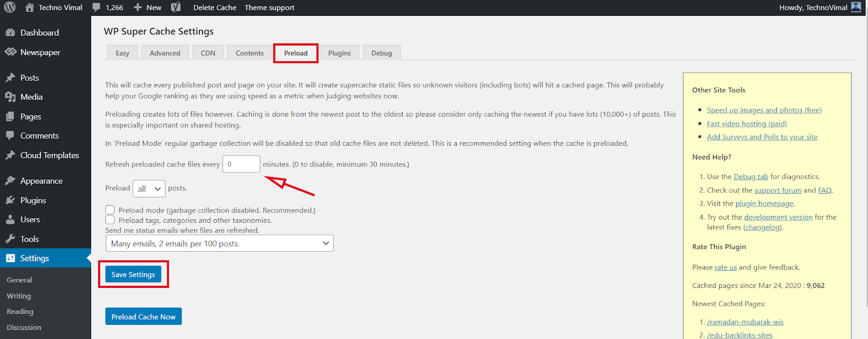Switch to the CDN tab

pos(208,53)
